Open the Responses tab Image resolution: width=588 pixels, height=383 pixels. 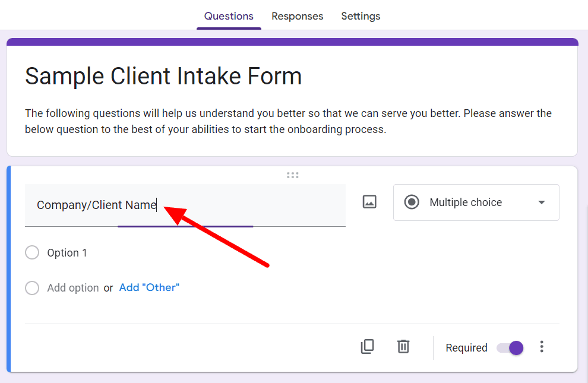[x=298, y=16]
